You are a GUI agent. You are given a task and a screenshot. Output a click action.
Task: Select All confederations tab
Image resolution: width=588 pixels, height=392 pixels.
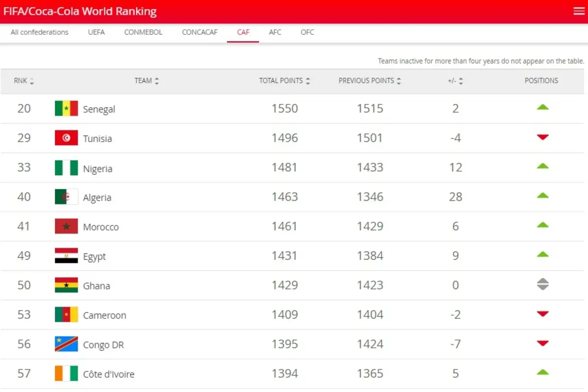[40, 32]
